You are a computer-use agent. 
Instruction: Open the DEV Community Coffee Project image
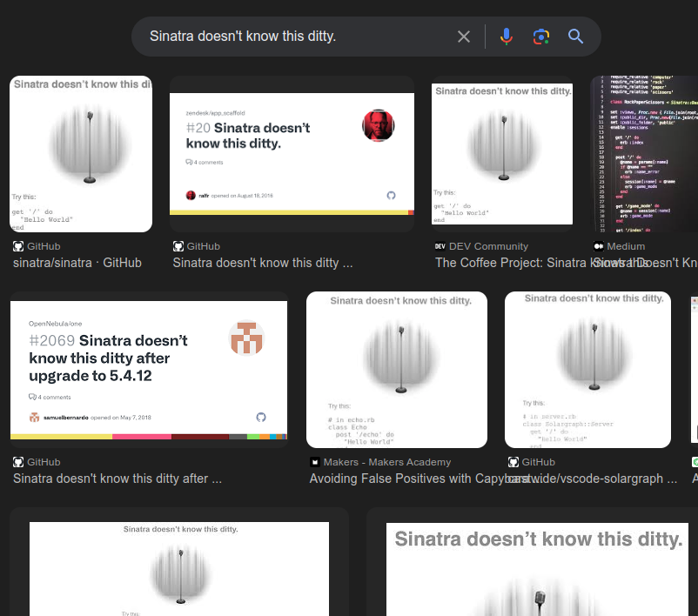(502, 154)
